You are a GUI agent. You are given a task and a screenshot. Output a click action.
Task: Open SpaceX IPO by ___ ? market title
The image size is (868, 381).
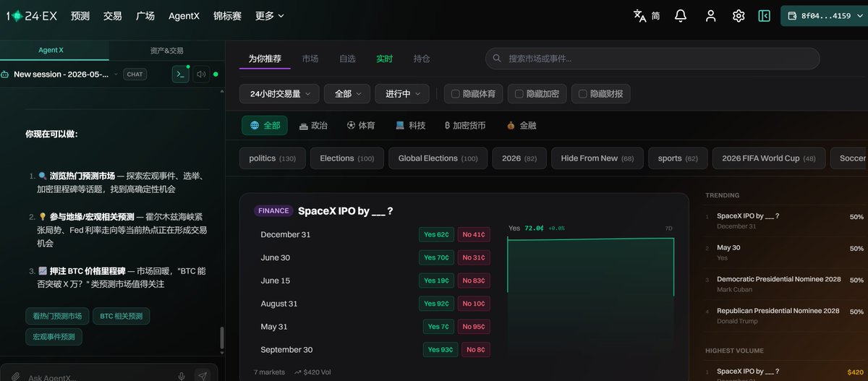346,211
